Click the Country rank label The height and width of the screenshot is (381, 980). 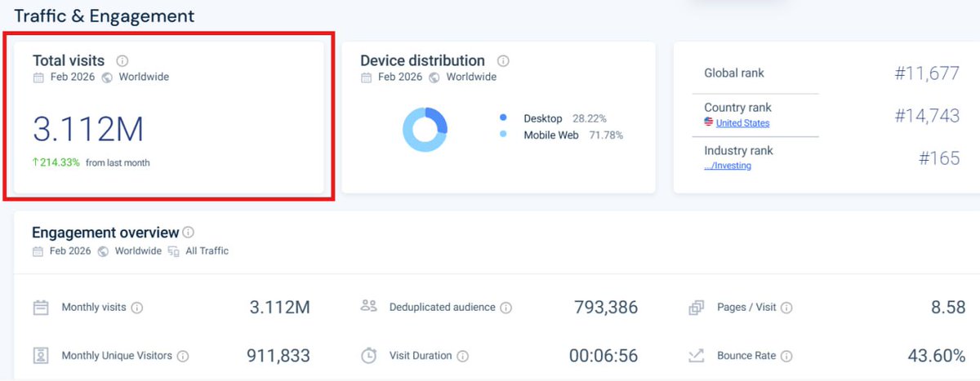coord(737,108)
